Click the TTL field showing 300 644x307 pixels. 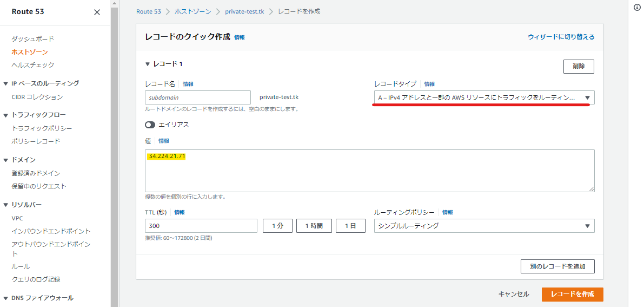tap(201, 226)
